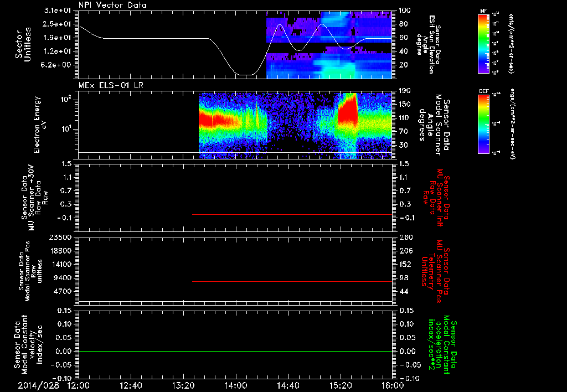Click the '80' sun elevation axis value
The width and height of the screenshot is (567, 392).
pyautogui.click(x=403, y=24)
